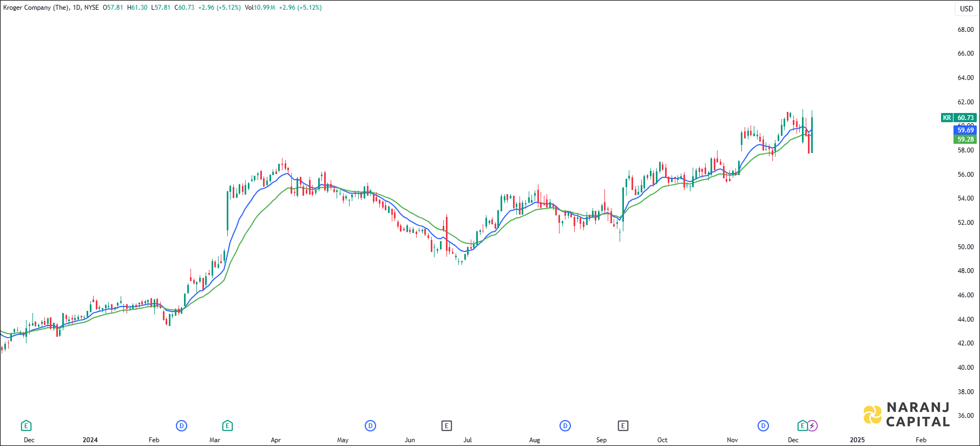Click the Kroger Company (The) symbol title
Image resolution: width=980 pixels, height=446 pixels.
click(36, 8)
